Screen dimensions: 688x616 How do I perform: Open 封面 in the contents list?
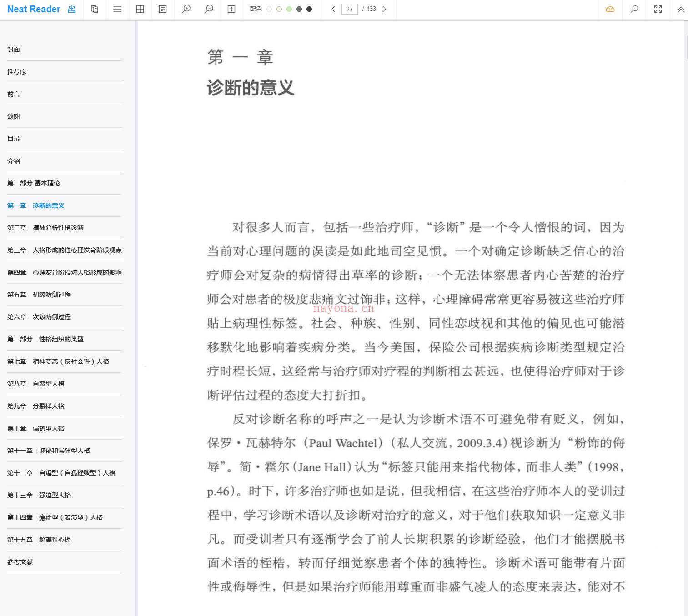pyautogui.click(x=14, y=50)
